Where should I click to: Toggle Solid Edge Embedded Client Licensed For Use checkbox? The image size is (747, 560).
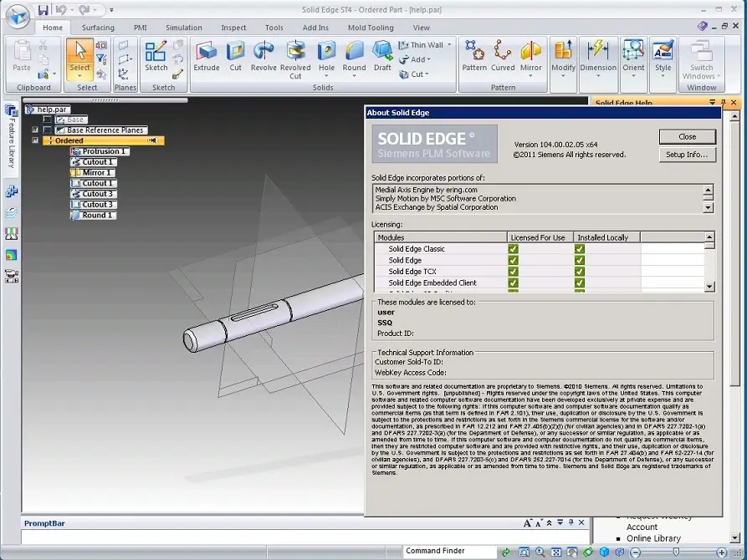pyautogui.click(x=513, y=283)
